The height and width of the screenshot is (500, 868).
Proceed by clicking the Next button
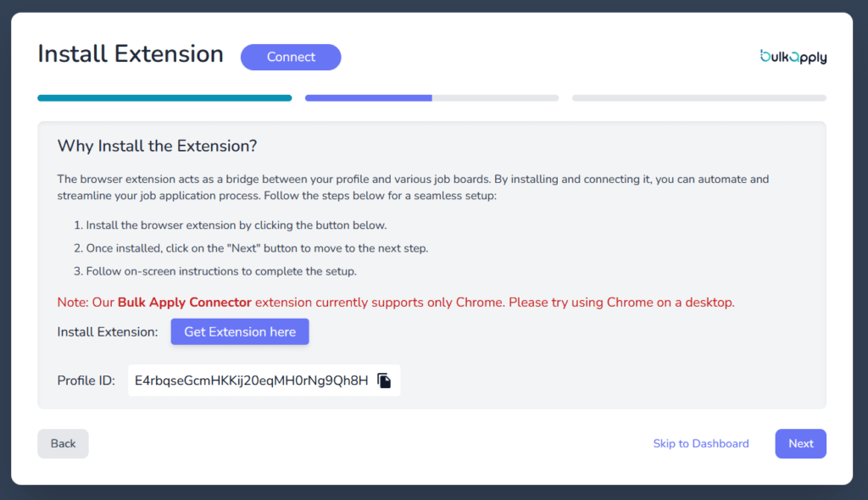800,443
